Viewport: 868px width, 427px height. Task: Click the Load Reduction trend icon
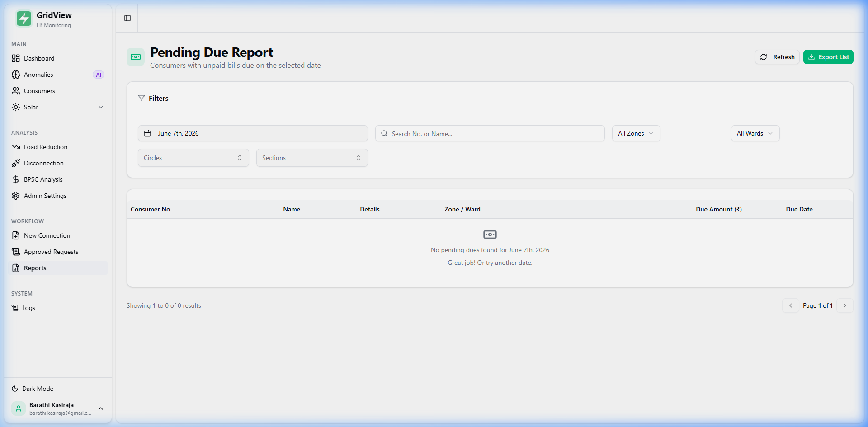tap(16, 147)
